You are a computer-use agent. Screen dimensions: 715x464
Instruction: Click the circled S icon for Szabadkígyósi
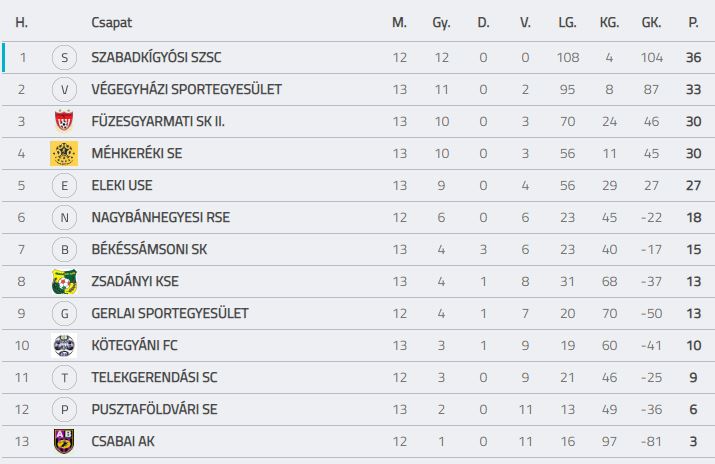[x=64, y=57]
